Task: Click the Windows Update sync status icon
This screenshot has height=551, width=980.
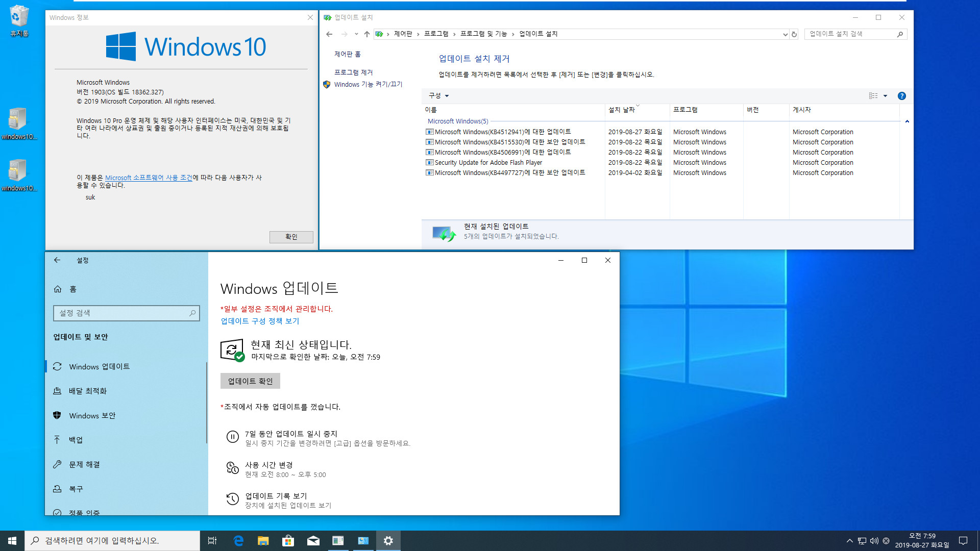Action: [232, 350]
